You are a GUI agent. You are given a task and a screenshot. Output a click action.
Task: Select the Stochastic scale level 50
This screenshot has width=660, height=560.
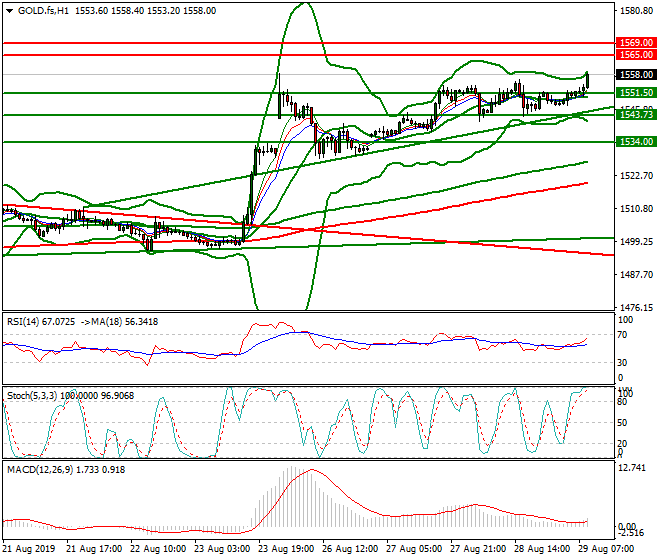coord(622,423)
